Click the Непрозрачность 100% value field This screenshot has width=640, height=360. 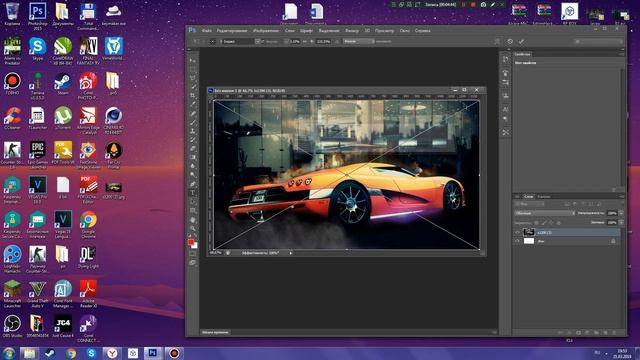click(612, 213)
